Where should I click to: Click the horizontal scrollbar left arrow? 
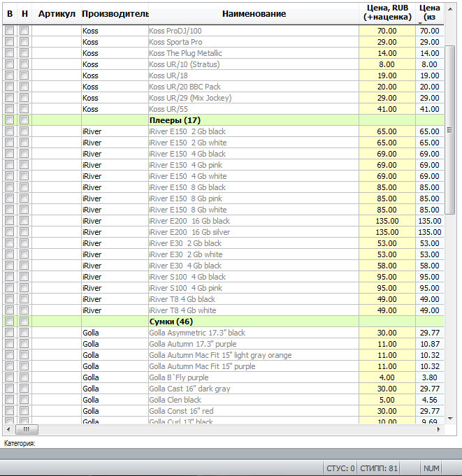[x=8, y=429]
